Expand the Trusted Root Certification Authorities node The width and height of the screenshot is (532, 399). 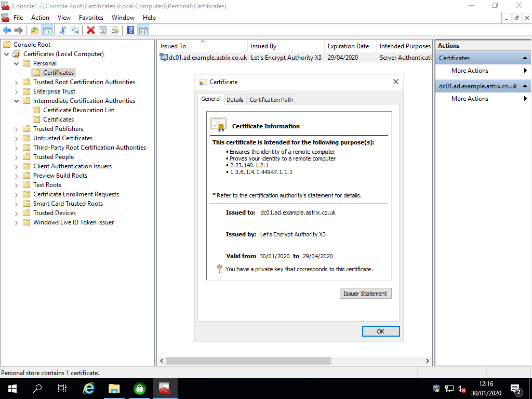(x=16, y=82)
